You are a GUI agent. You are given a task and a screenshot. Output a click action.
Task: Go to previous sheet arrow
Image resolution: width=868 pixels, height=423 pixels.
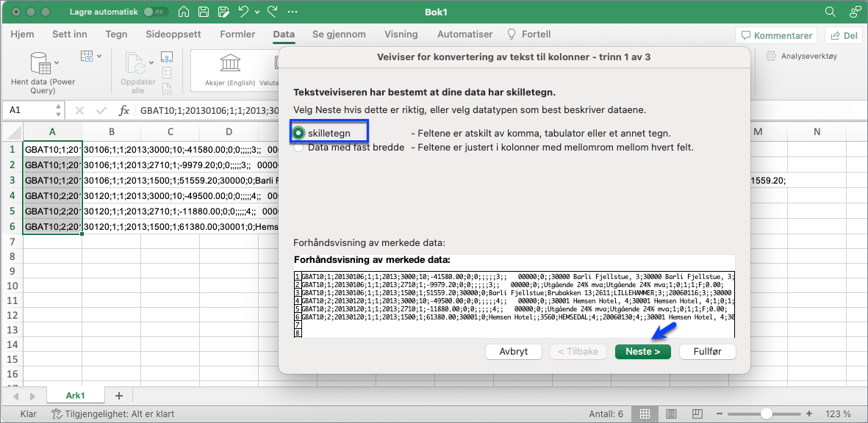pyautogui.click(x=15, y=396)
